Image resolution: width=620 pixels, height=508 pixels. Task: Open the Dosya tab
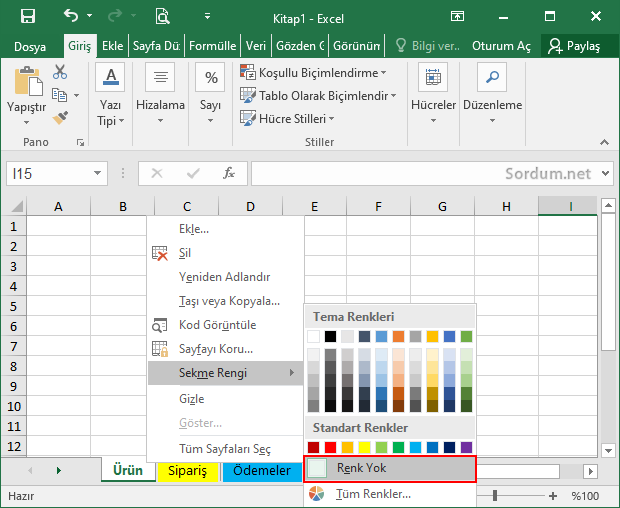(30, 46)
